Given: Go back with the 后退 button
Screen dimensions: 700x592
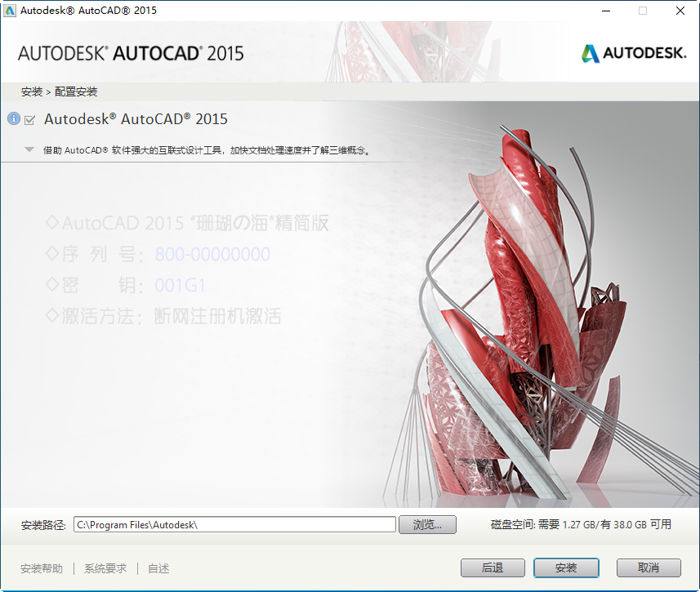Looking at the screenshot, I should (x=493, y=568).
